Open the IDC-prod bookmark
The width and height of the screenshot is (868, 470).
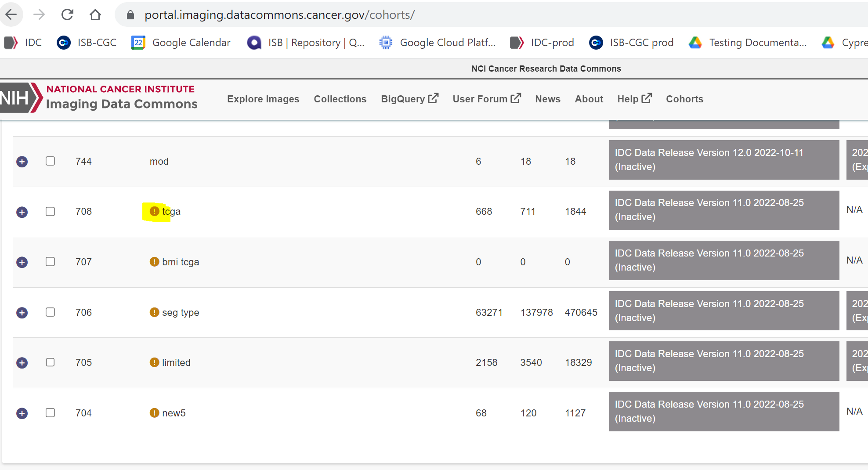pyautogui.click(x=542, y=42)
